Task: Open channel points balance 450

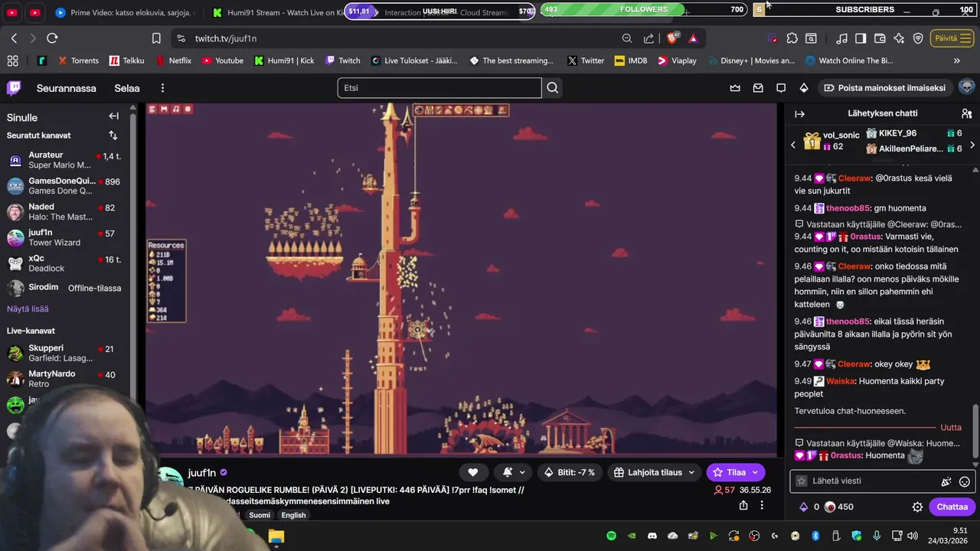Action: (x=840, y=507)
